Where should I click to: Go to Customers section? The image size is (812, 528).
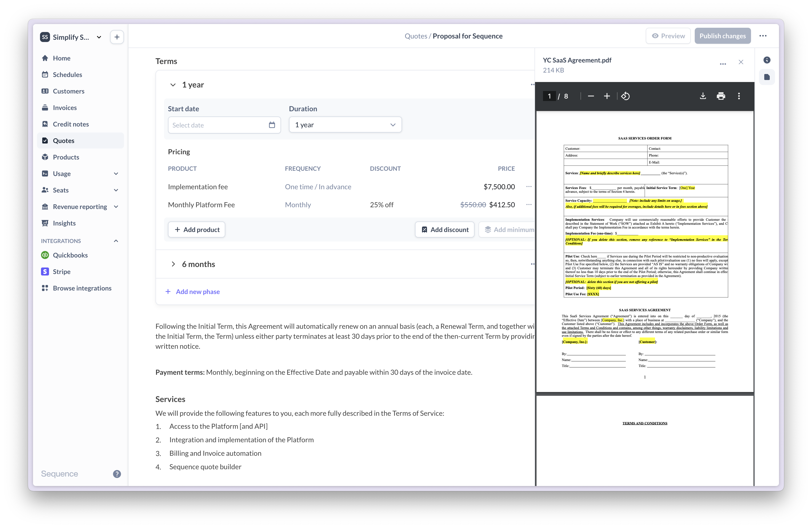click(x=80, y=91)
